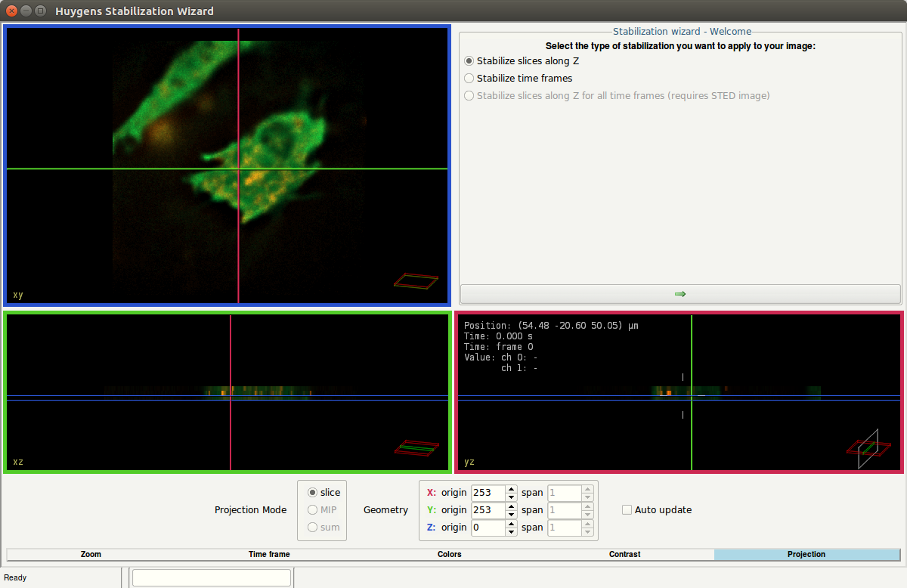Image resolution: width=907 pixels, height=588 pixels.
Task: Click the X origin input field
Action: pos(488,493)
